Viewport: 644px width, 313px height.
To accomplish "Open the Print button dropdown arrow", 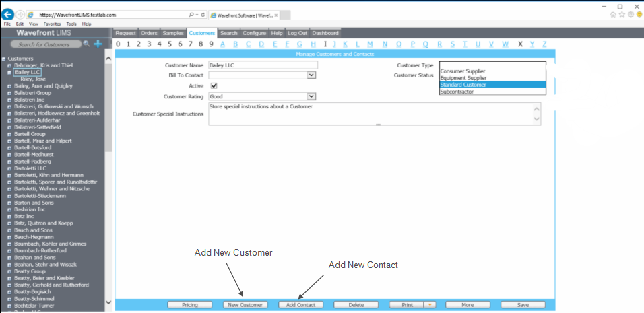I will pos(430,305).
